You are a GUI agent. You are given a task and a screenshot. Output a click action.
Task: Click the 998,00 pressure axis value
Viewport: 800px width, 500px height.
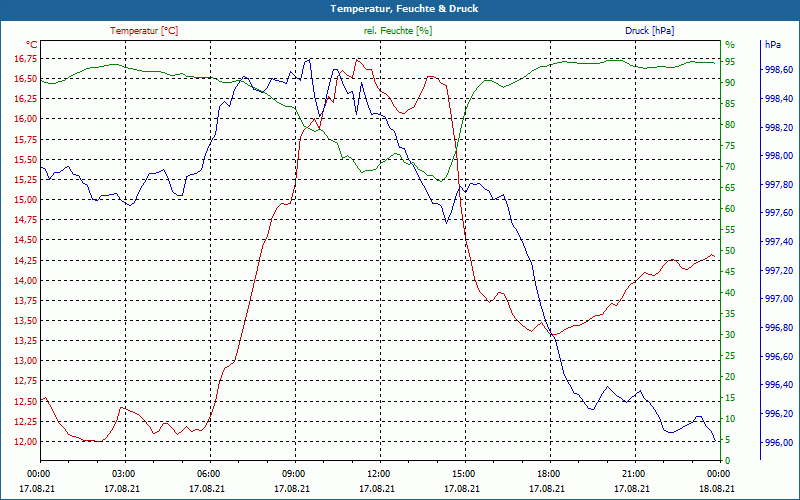tap(778, 156)
